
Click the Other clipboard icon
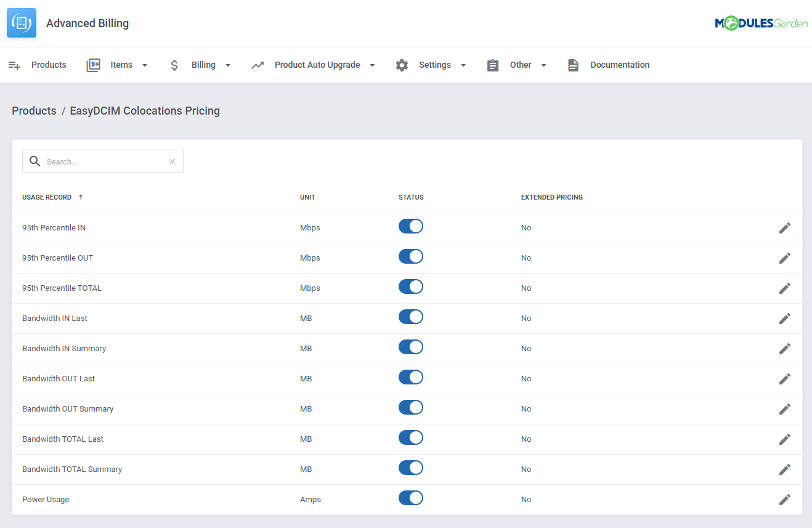point(492,64)
